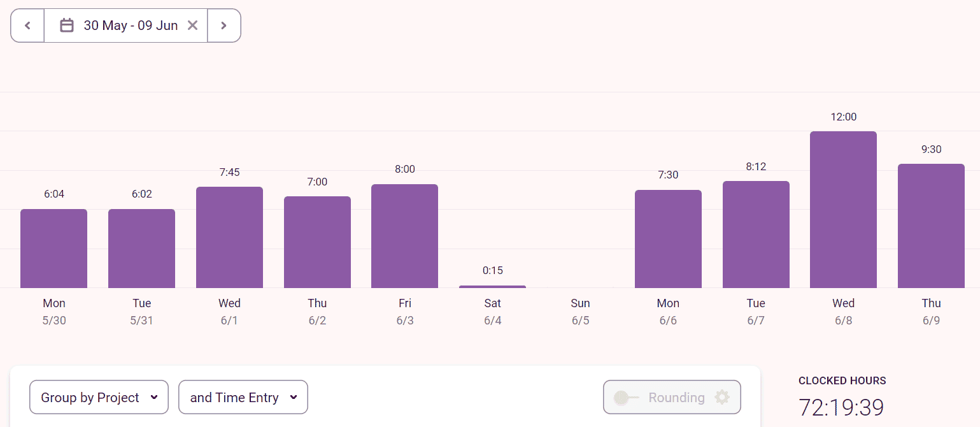980x427 pixels.
Task: Go to the previous date range
Action: pyautogui.click(x=27, y=25)
